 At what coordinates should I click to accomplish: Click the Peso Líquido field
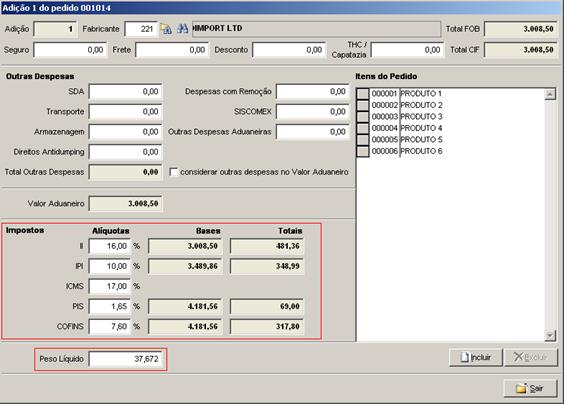(x=125, y=359)
